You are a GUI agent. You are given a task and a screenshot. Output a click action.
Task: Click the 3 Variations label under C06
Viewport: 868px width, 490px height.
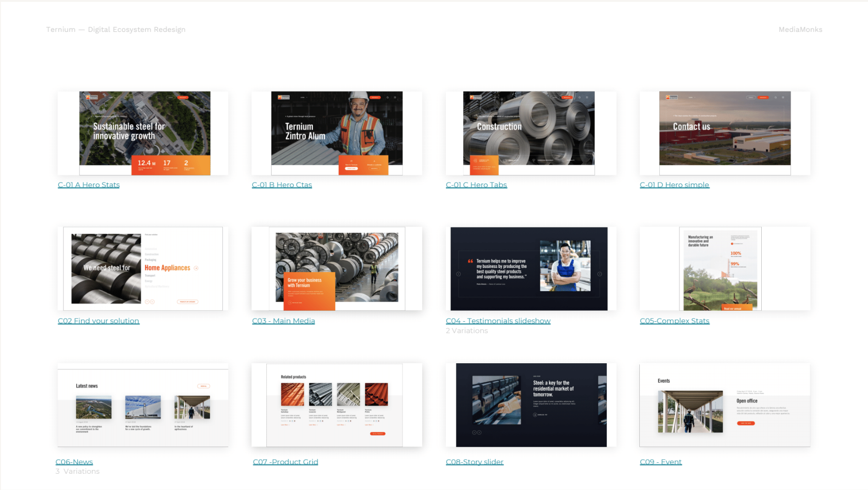pyautogui.click(x=78, y=471)
